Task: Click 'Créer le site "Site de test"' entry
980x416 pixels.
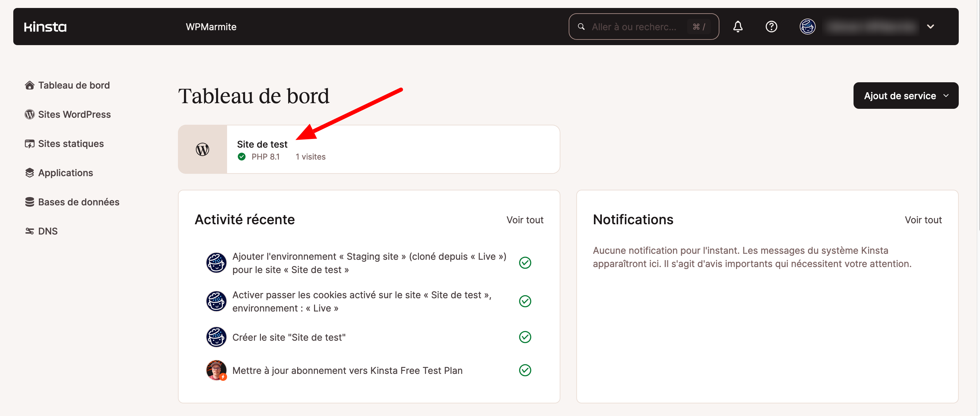Action: (289, 337)
